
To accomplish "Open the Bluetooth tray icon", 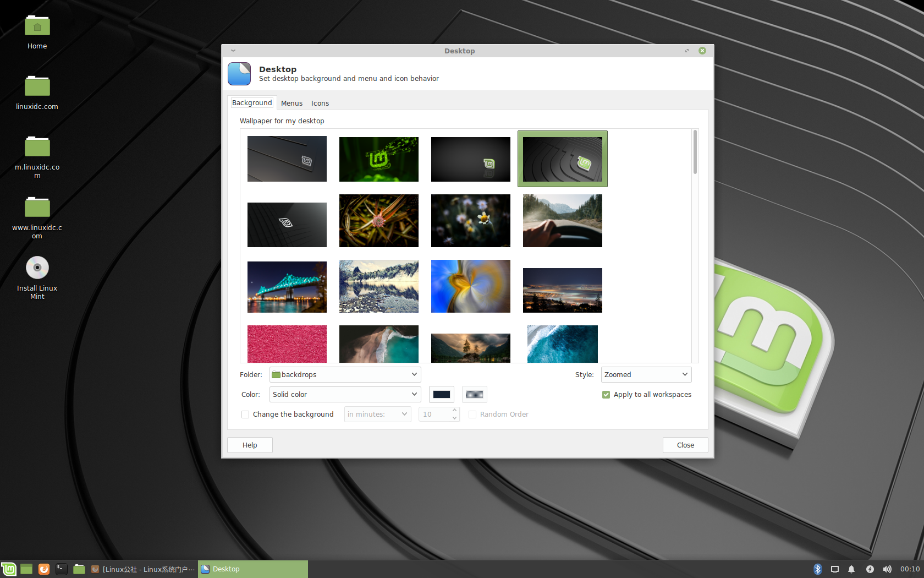I will pyautogui.click(x=818, y=569).
